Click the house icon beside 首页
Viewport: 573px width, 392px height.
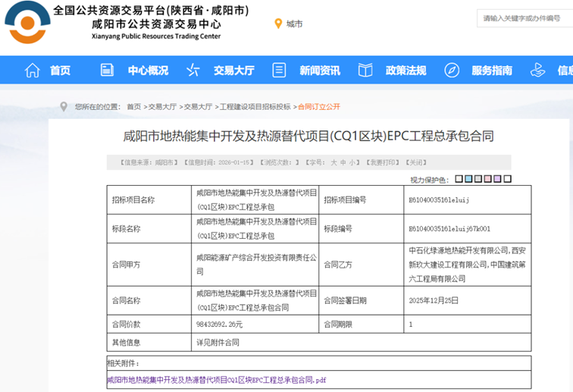[32, 71]
